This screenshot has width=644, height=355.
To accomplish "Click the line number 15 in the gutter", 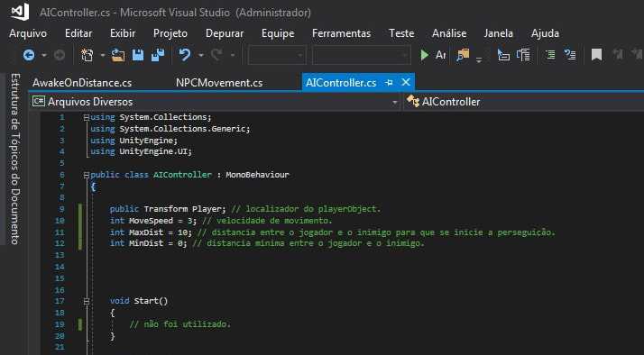I will (x=60, y=278).
